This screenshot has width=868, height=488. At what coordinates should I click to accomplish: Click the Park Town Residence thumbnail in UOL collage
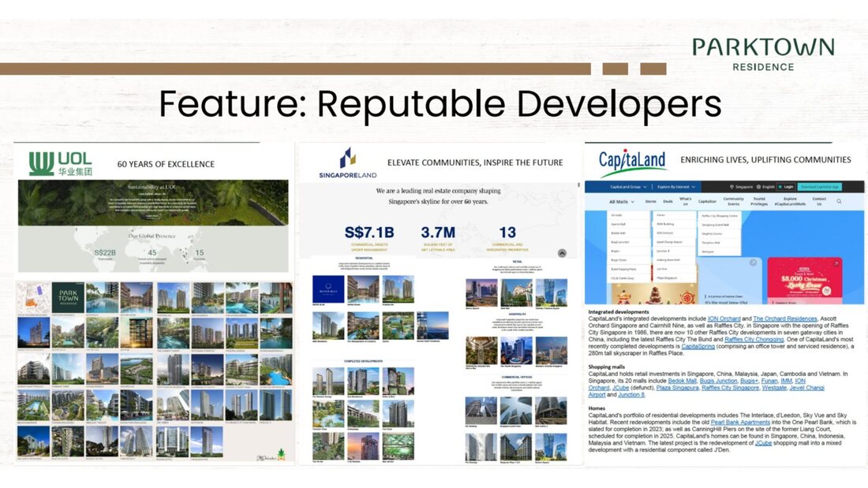pos(68,297)
